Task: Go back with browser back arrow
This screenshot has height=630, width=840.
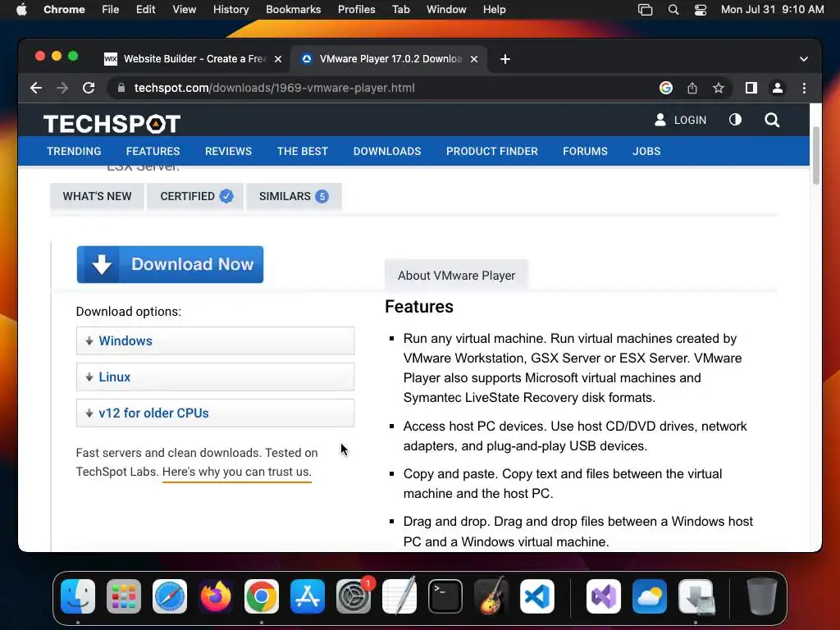Action: pyautogui.click(x=36, y=88)
